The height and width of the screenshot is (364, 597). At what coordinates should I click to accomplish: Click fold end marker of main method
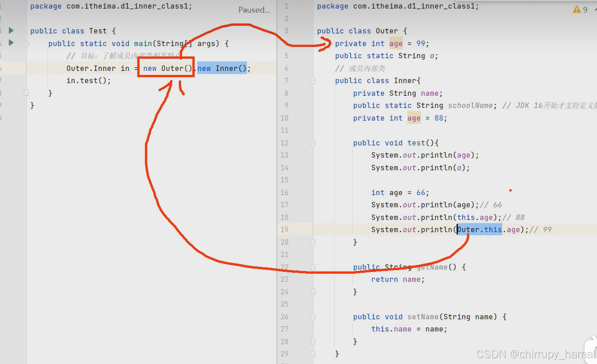(x=26, y=93)
